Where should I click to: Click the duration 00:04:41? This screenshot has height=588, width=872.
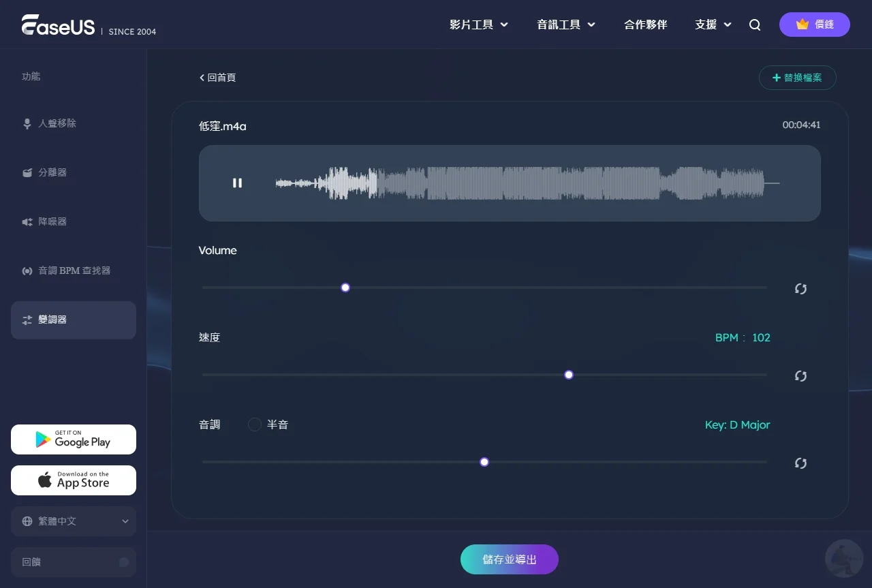[x=801, y=125]
